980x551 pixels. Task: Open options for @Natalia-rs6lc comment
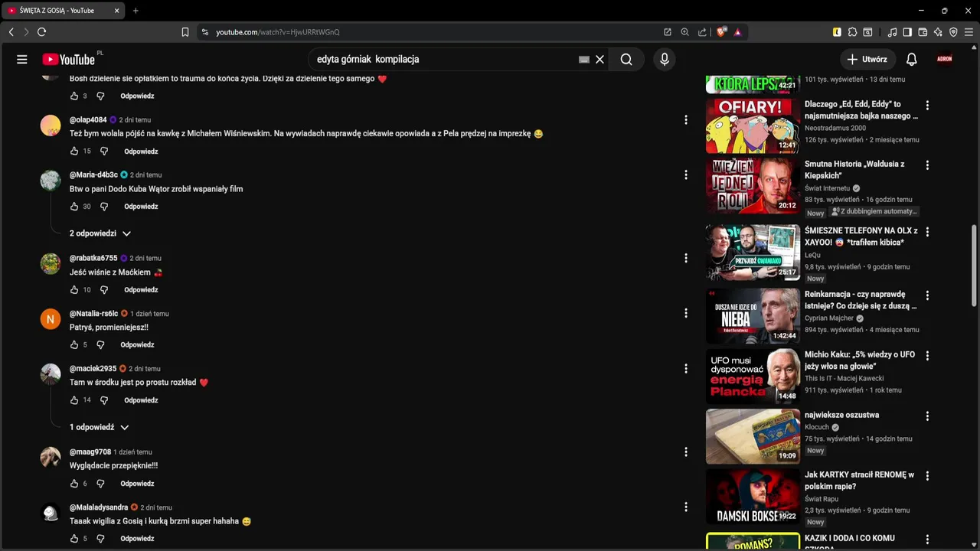(x=686, y=313)
